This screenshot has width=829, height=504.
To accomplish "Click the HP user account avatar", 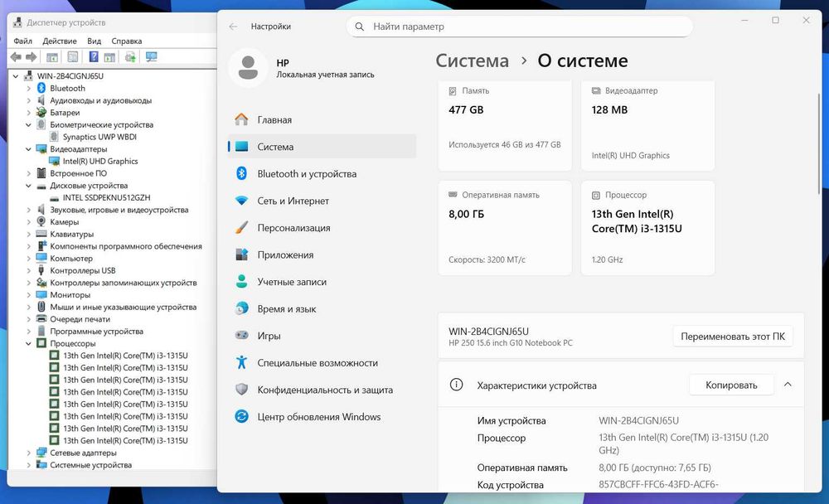I will pyautogui.click(x=248, y=68).
